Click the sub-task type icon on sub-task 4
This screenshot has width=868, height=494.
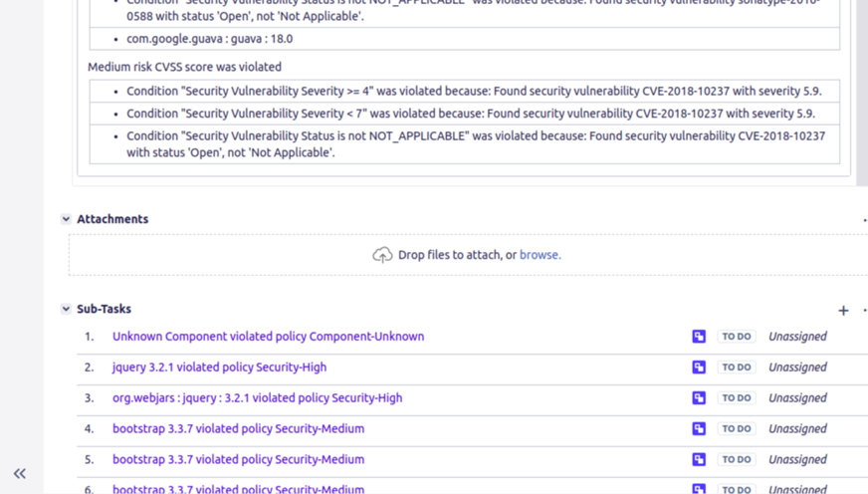pyautogui.click(x=699, y=429)
